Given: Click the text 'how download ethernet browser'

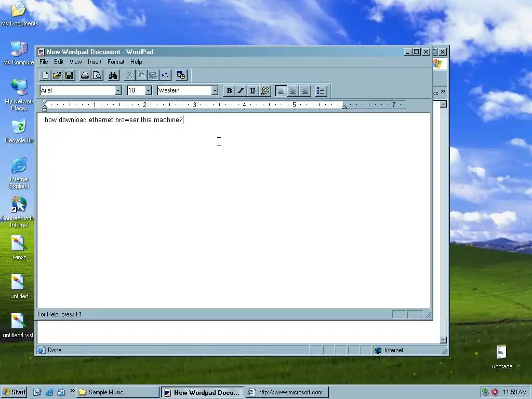Looking at the screenshot, I should point(92,120).
